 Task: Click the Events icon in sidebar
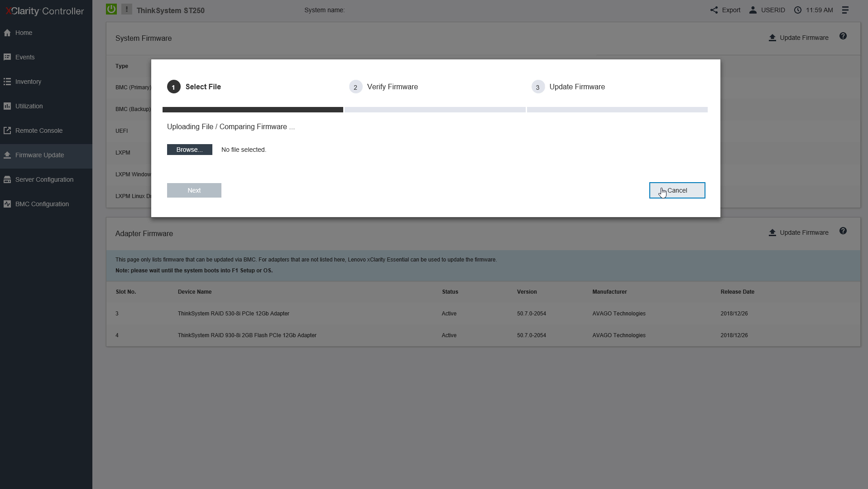point(7,57)
